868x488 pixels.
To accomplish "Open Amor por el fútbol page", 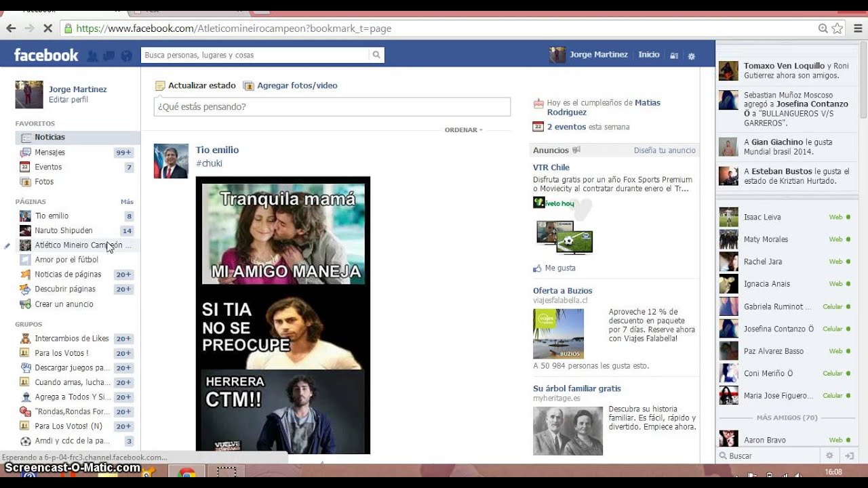I will coord(77,260).
